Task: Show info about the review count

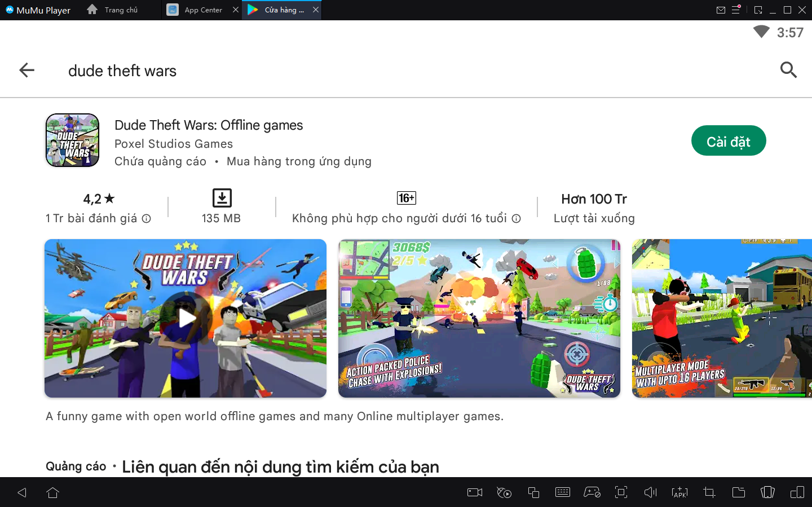Action: tap(147, 219)
